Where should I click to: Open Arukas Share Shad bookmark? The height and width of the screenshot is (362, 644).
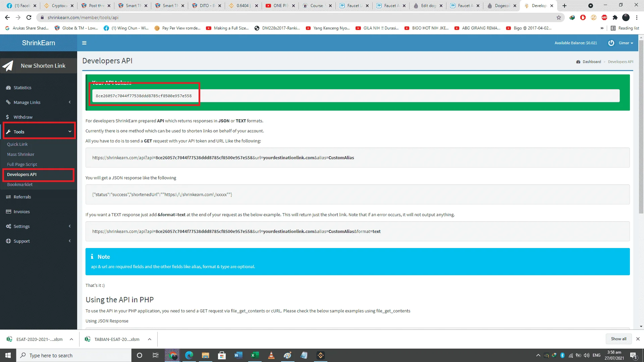click(27, 28)
